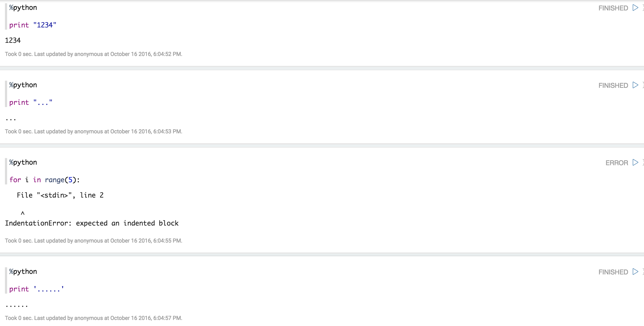
Task: Click %python line of the for-loop paragraph
Action: coord(23,162)
